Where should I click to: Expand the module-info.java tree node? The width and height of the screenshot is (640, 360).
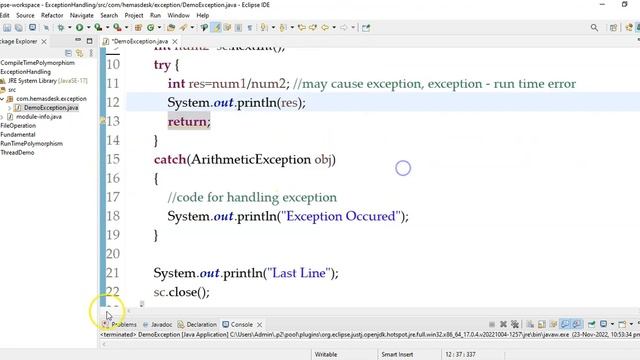click(x=2, y=117)
